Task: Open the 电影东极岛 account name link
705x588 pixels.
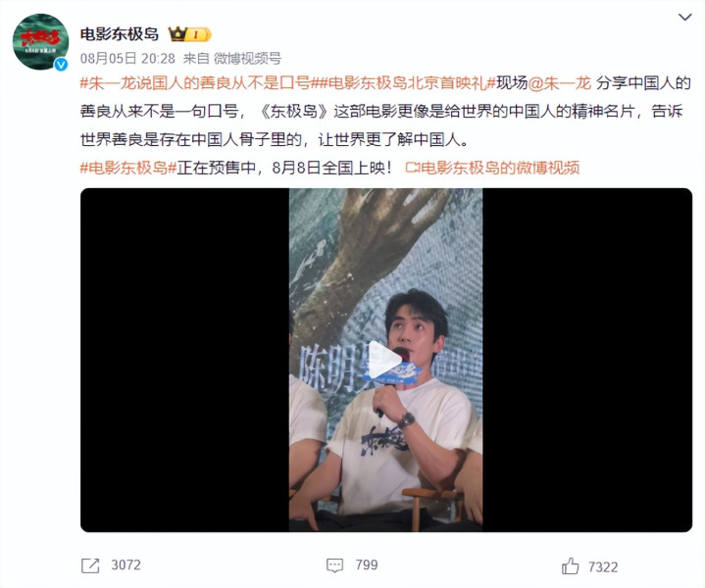Action: pyautogui.click(x=120, y=34)
